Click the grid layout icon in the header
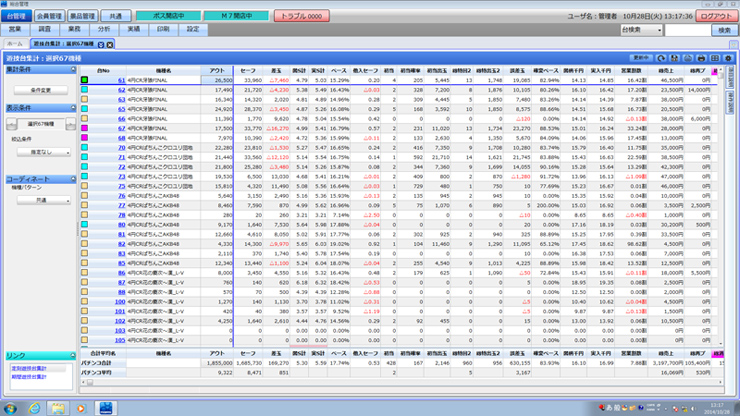The width and height of the screenshot is (740, 416). 715,58
